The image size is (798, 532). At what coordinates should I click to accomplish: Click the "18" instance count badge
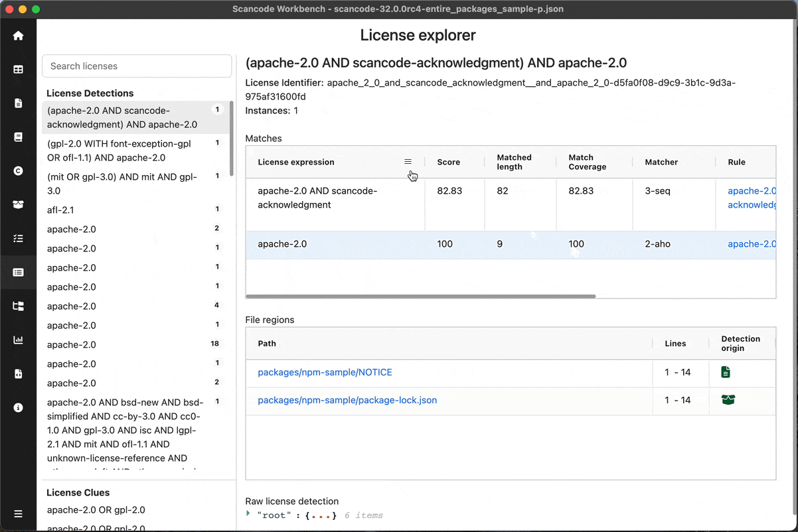215,344
